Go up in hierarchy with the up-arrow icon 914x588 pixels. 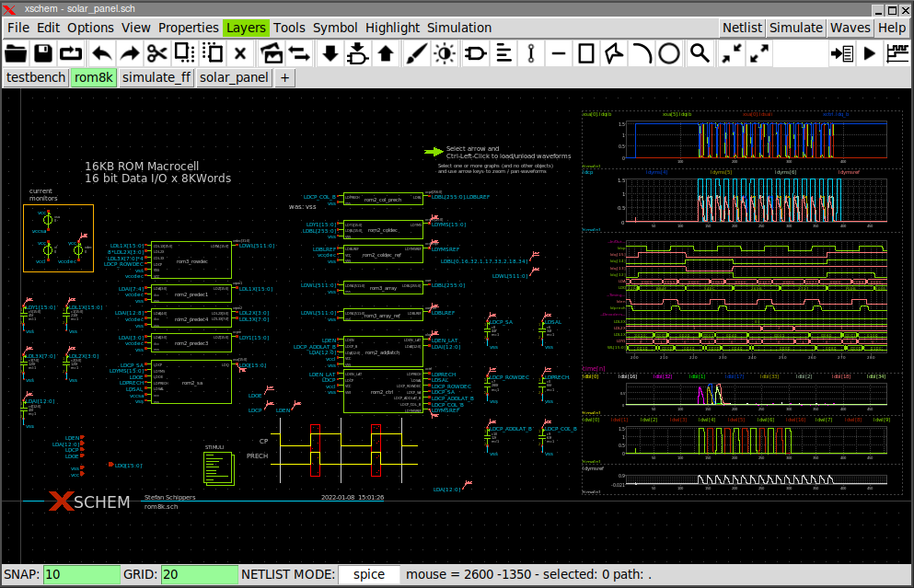pyautogui.click(x=386, y=53)
